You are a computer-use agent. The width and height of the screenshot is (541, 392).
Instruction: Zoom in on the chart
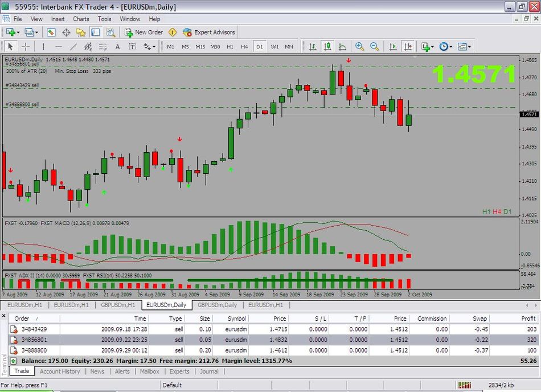click(x=360, y=47)
